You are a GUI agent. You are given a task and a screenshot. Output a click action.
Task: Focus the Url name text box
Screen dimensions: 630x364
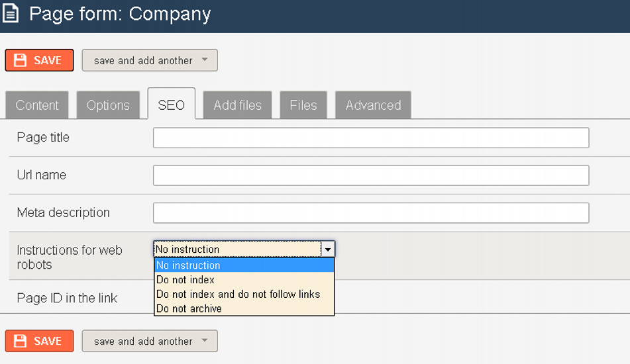[371, 175]
